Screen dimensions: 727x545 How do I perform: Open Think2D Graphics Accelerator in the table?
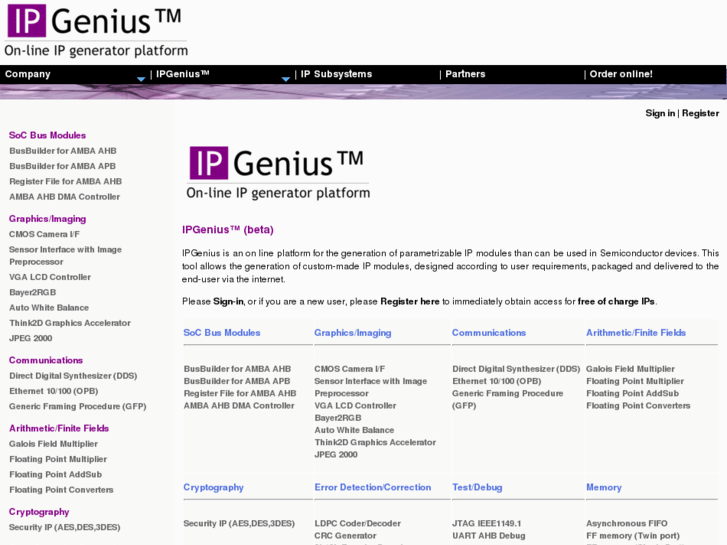pos(376,442)
